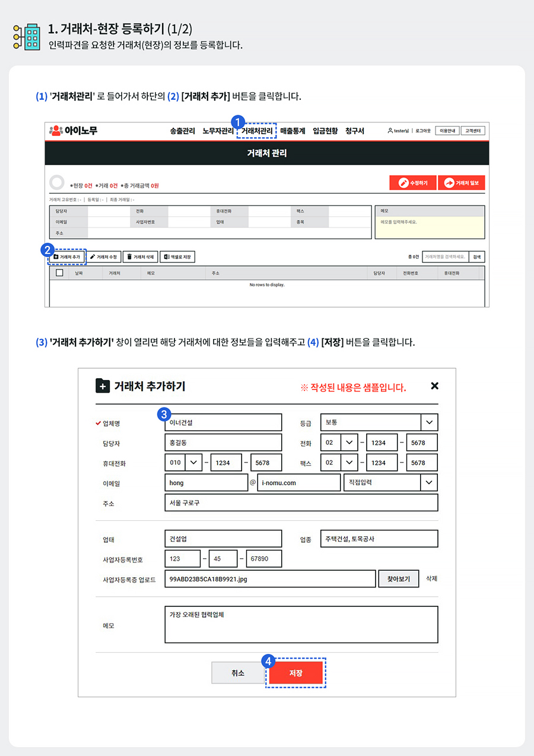Click the email domain field i-nomu.com
Image resolution: width=534 pixels, height=756 pixels.
pyautogui.click(x=299, y=483)
